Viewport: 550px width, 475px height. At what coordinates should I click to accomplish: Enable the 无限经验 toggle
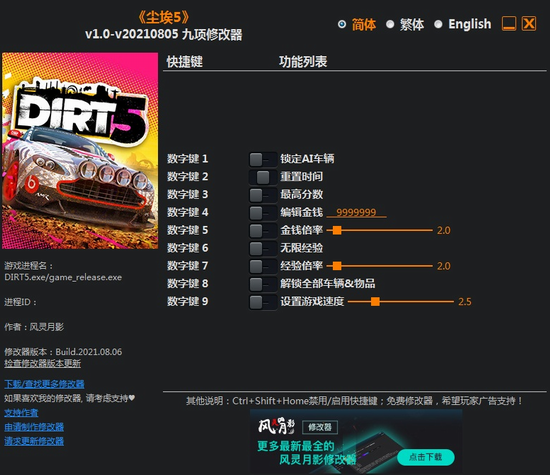(x=263, y=249)
